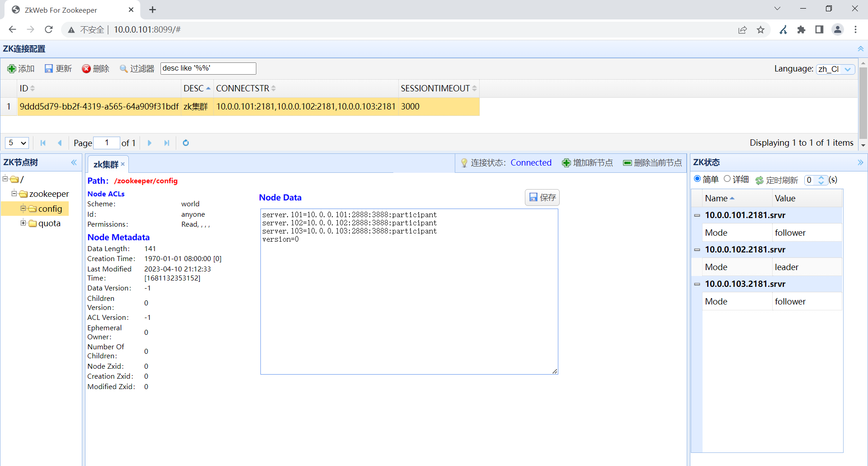Switch to the zk集群 tab
This screenshot has height=466, width=868.
pyautogui.click(x=106, y=165)
